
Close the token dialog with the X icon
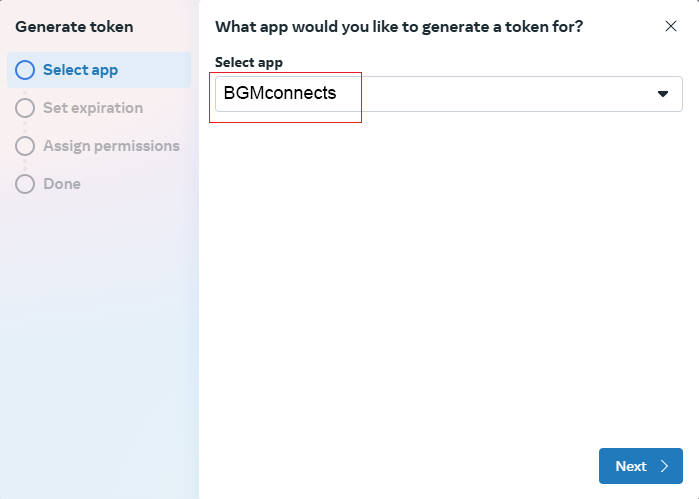pyautogui.click(x=671, y=26)
